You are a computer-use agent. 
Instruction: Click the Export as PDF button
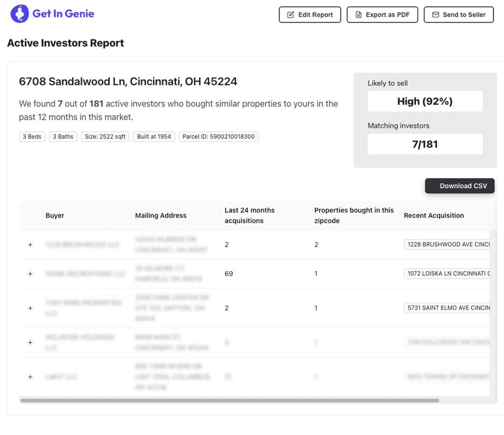coord(382,14)
